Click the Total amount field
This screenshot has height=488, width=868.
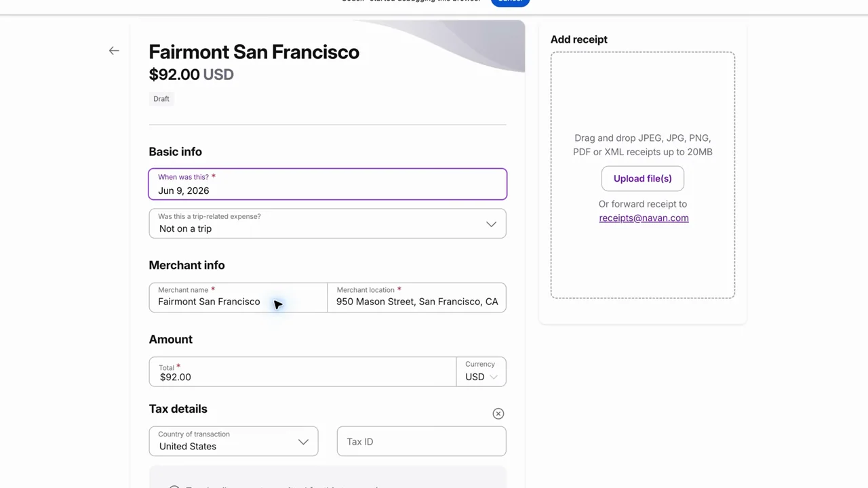(x=302, y=372)
